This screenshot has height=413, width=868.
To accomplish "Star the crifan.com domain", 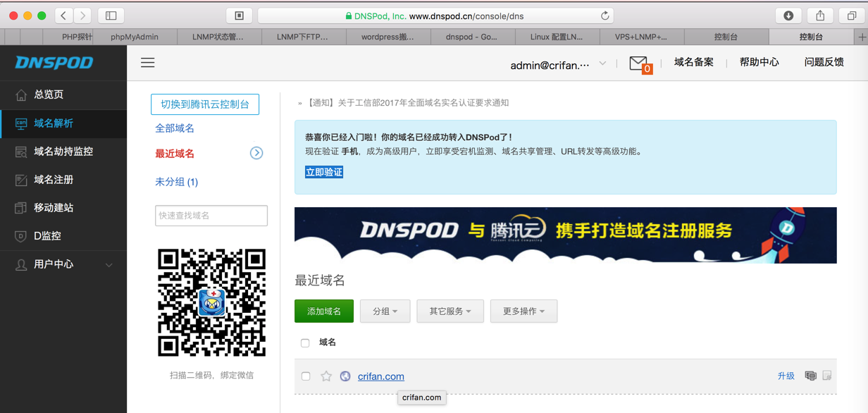I will 326,376.
